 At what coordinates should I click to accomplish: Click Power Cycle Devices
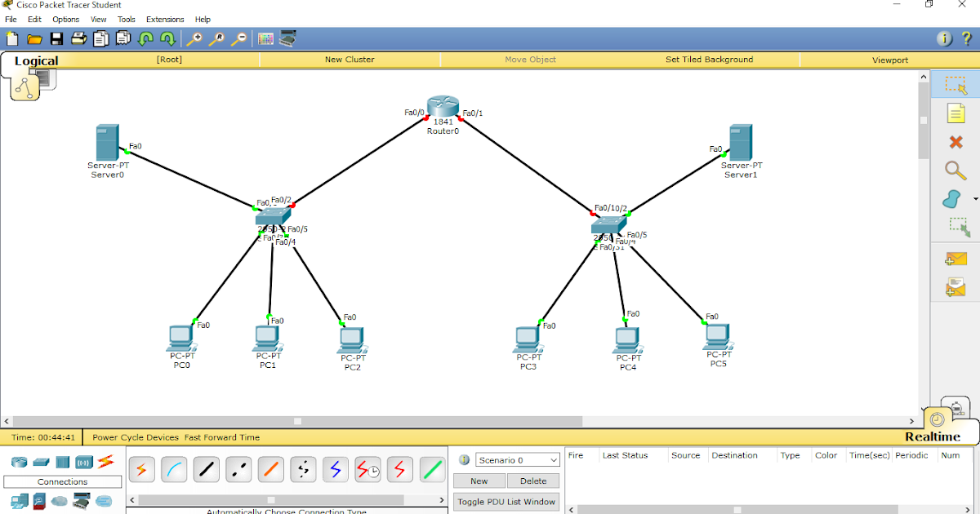[136, 437]
